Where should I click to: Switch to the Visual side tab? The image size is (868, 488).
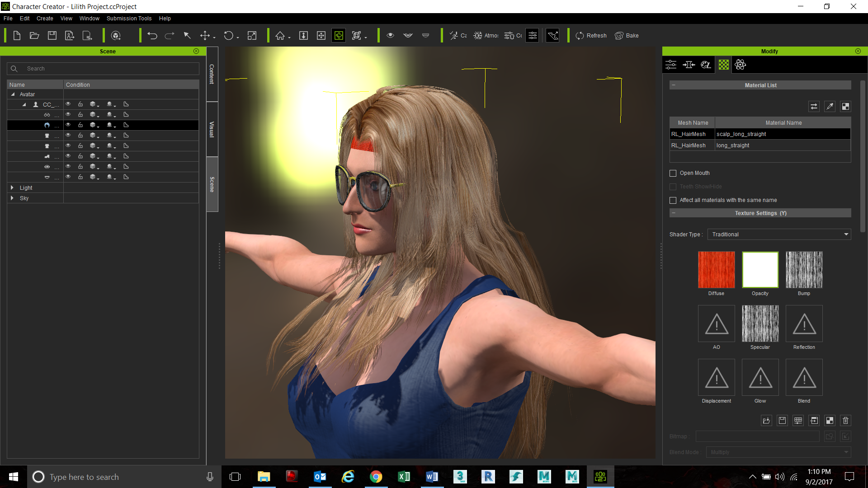212,130
